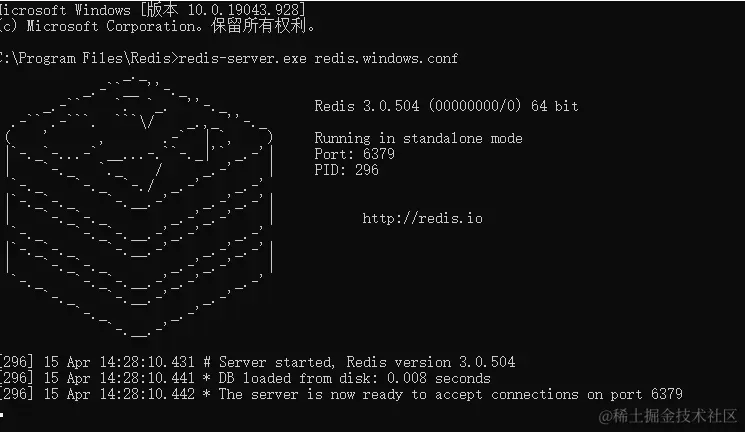Click the blinking cursor at the prompt
This screenshot has height=432, width=745.
2,415
